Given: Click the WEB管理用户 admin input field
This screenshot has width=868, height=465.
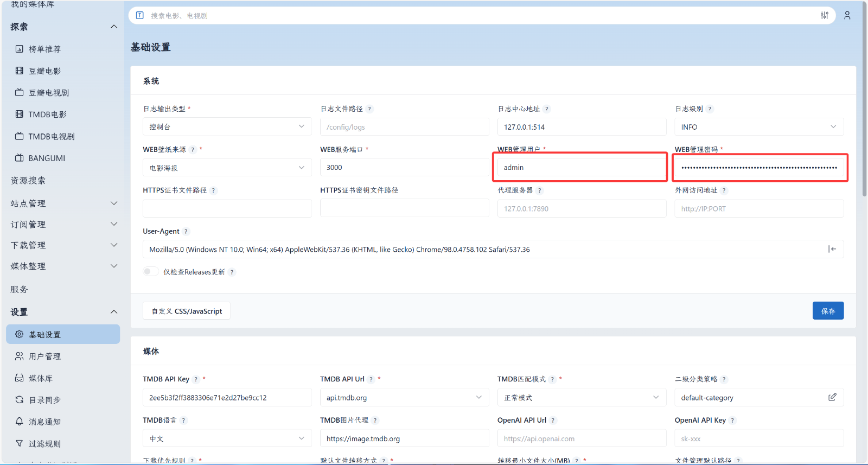Looking at the screenshot, I should point(580,168).
